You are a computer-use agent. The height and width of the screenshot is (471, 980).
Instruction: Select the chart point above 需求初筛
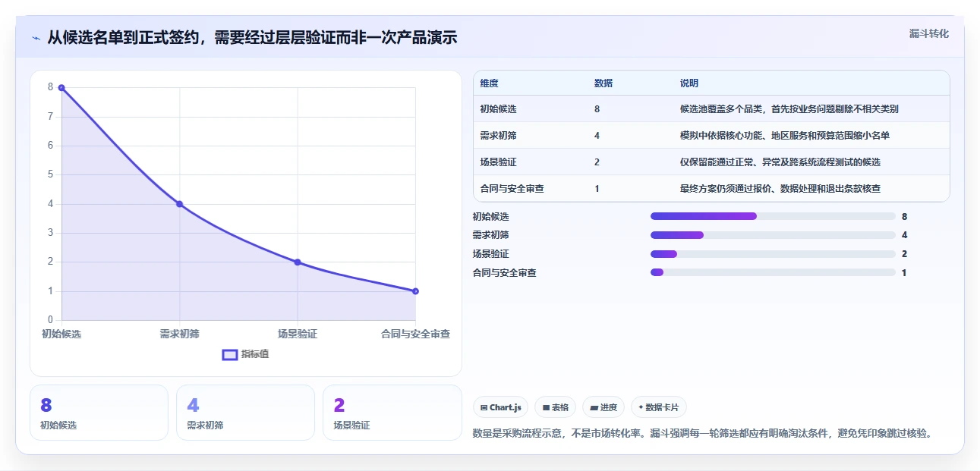point(180,204)
